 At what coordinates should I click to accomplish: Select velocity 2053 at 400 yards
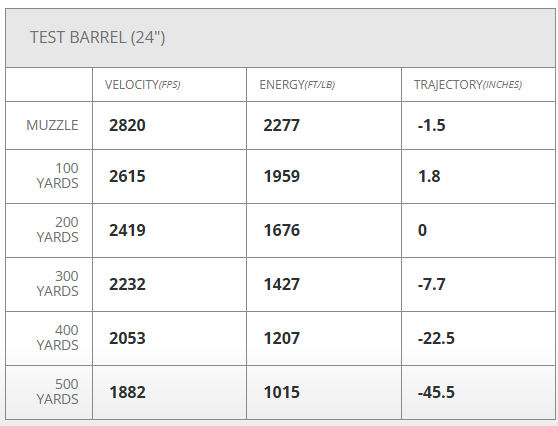click(127, 338)
